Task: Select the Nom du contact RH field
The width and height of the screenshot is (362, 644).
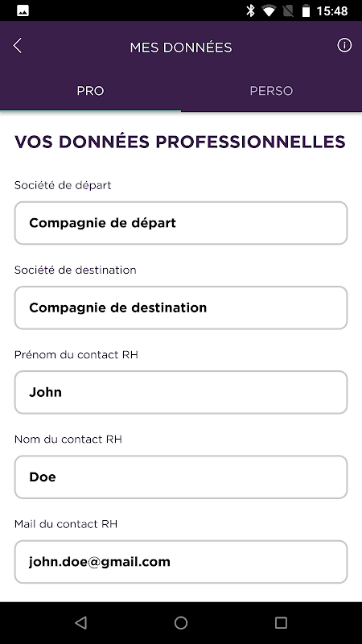Action: (181, 477)
